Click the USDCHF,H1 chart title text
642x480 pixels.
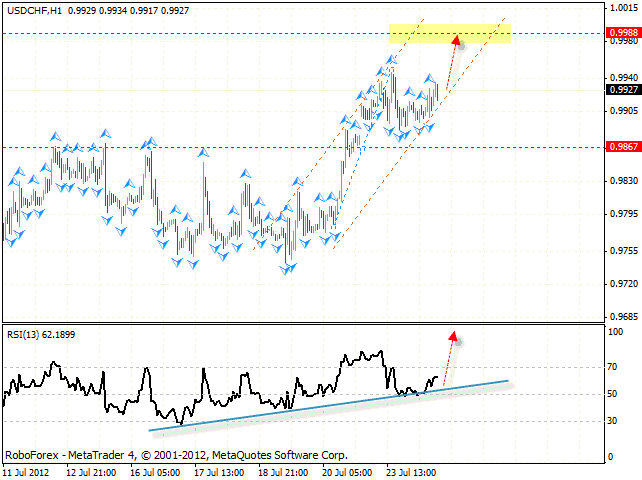point(34,11)
